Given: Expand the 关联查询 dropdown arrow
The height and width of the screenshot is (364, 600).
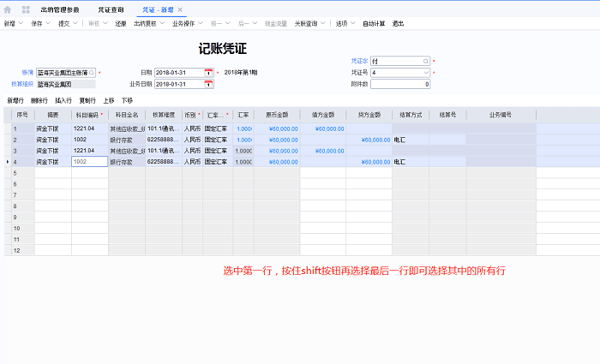Looking at the screenshot, I should click(323, 23).
